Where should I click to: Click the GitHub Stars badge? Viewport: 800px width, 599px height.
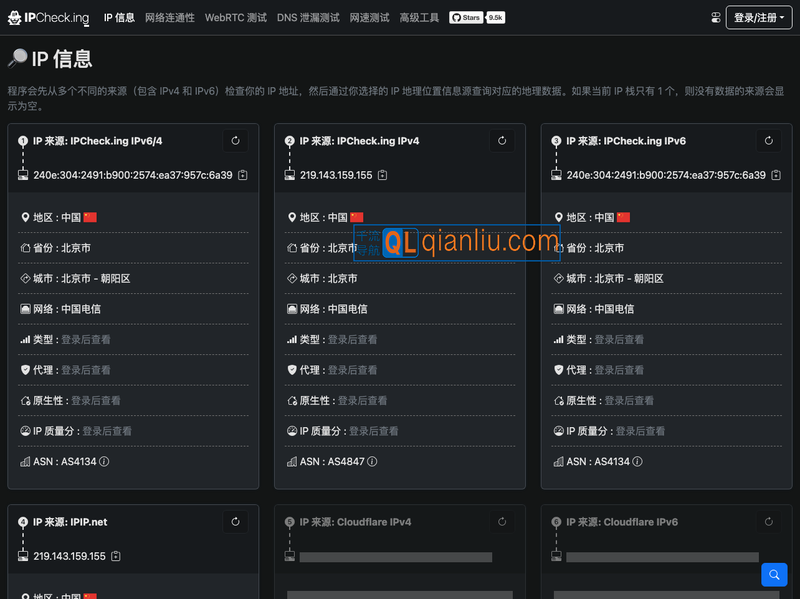[477, 18]
